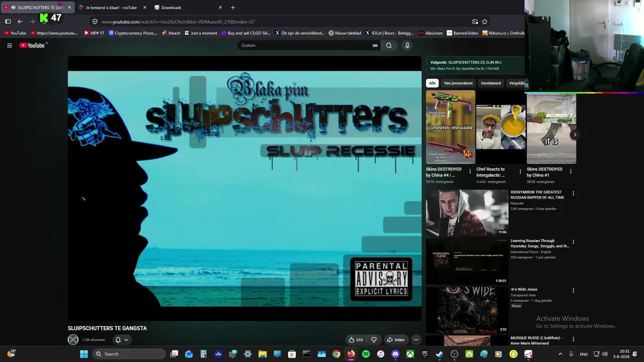Click the '1,18K abonnees' subscriber count
The height and width of the screenshot is (362, 644).
coord(94,340)
